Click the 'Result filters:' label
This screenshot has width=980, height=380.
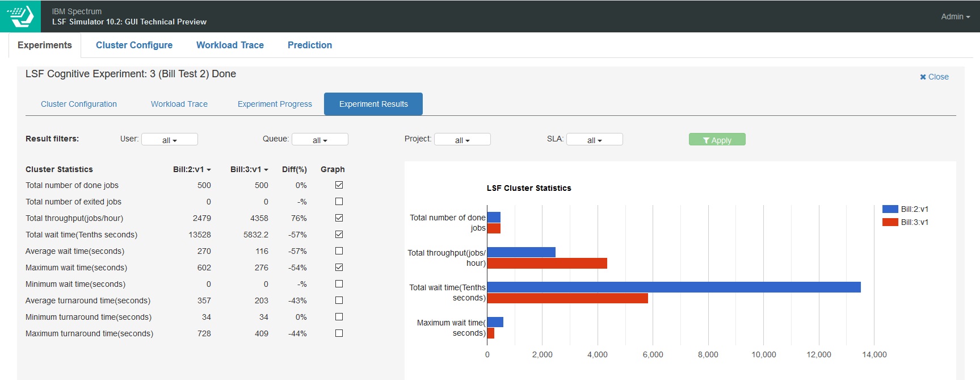tap(52, 139)
